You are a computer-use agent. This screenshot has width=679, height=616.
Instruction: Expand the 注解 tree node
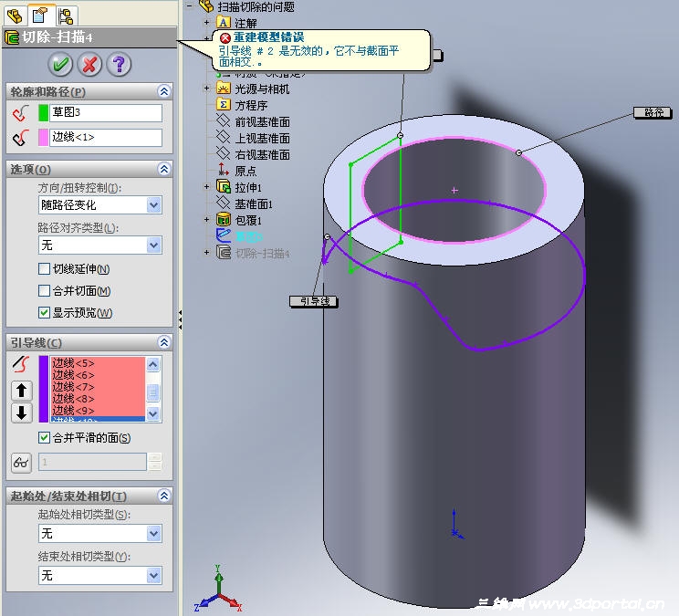point(206,22)
